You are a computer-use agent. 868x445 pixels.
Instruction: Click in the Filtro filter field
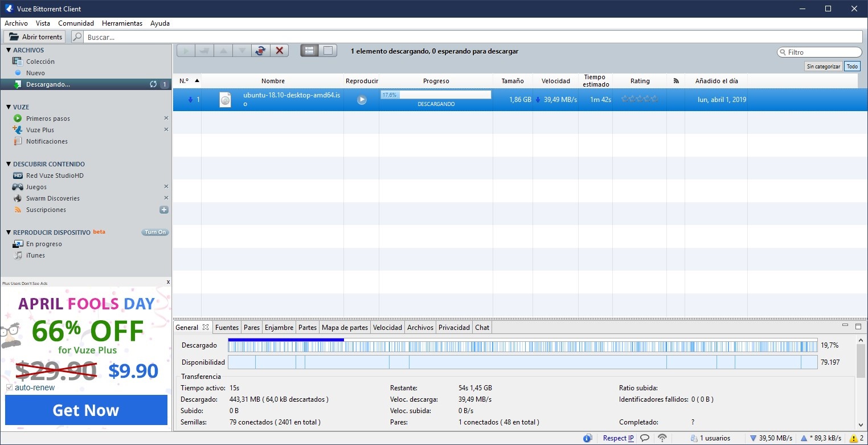pos(820,52)
